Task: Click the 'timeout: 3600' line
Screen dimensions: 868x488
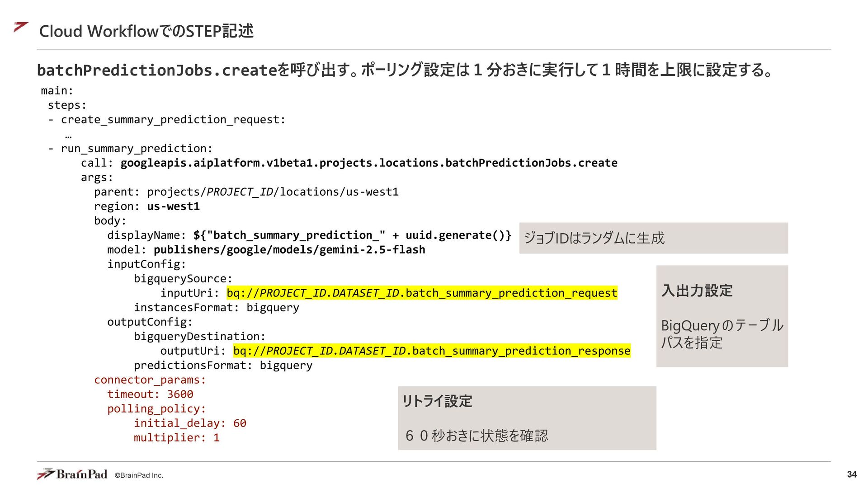Action: [150, 394]
